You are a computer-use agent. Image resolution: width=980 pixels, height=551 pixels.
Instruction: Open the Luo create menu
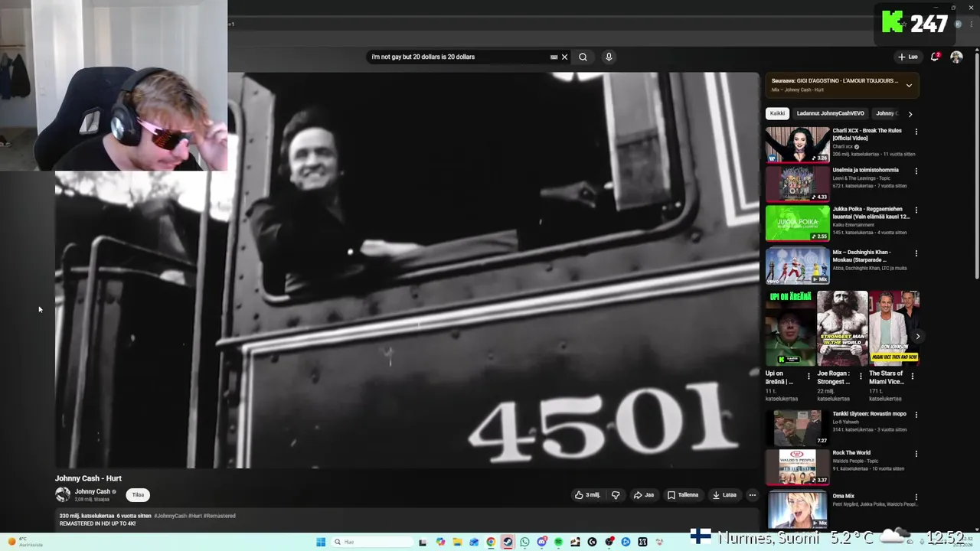[908, 57]
